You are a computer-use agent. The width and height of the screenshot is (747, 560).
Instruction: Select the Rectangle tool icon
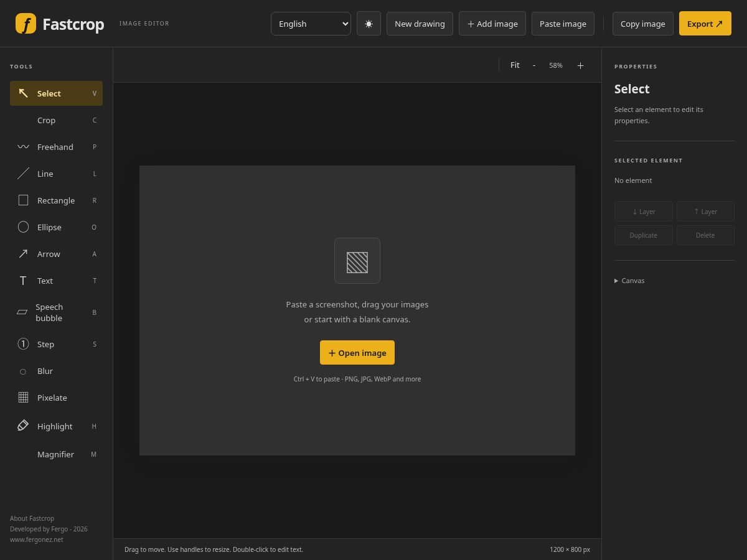(23, 200)
